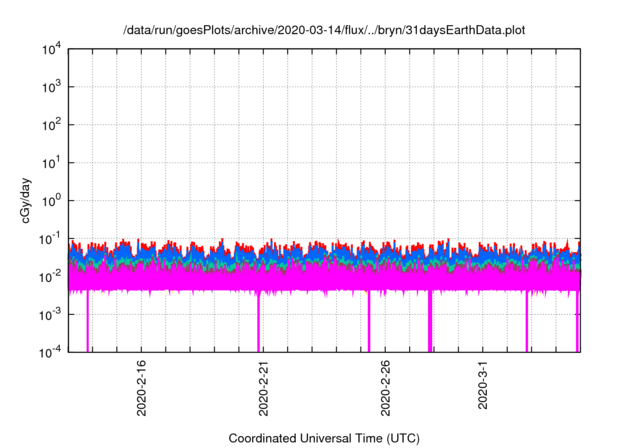Click the 10^4 y-axis tick label
The image size is (640, 448).
click(x=49, y=50)
